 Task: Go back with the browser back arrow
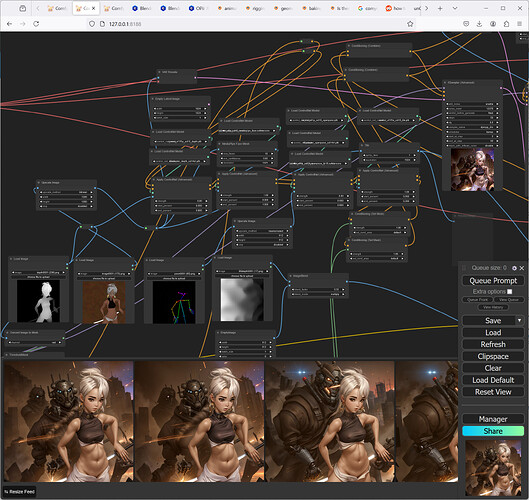[9, 24]
